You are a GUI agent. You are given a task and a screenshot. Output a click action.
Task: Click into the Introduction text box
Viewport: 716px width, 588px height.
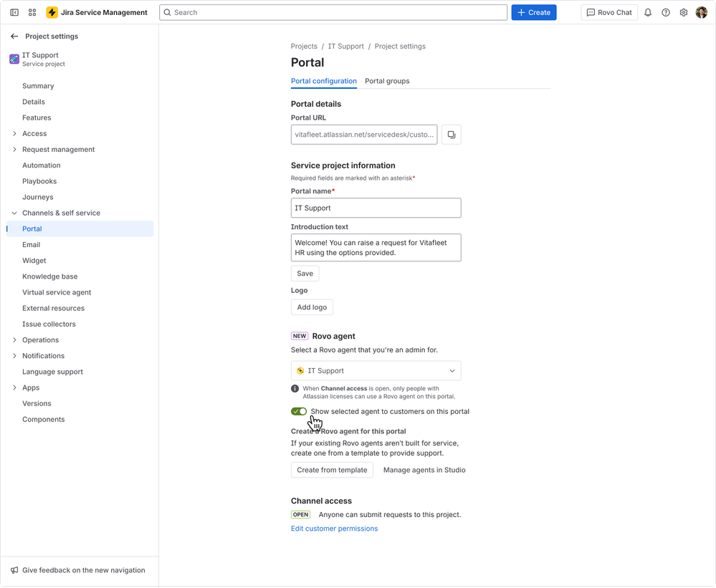(x=376, y=248)
